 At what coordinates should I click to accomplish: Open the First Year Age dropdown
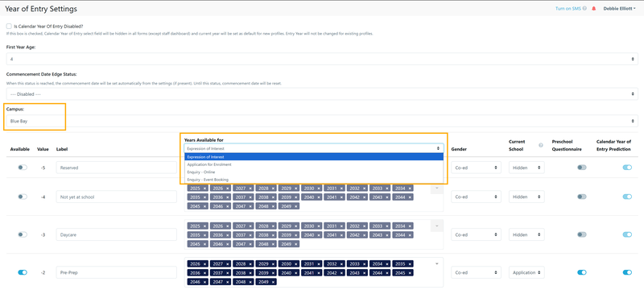tap(322, 59)
